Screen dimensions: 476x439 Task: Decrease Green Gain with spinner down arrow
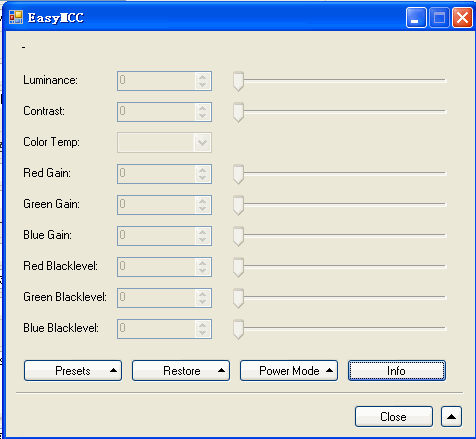tap(202, 209)
